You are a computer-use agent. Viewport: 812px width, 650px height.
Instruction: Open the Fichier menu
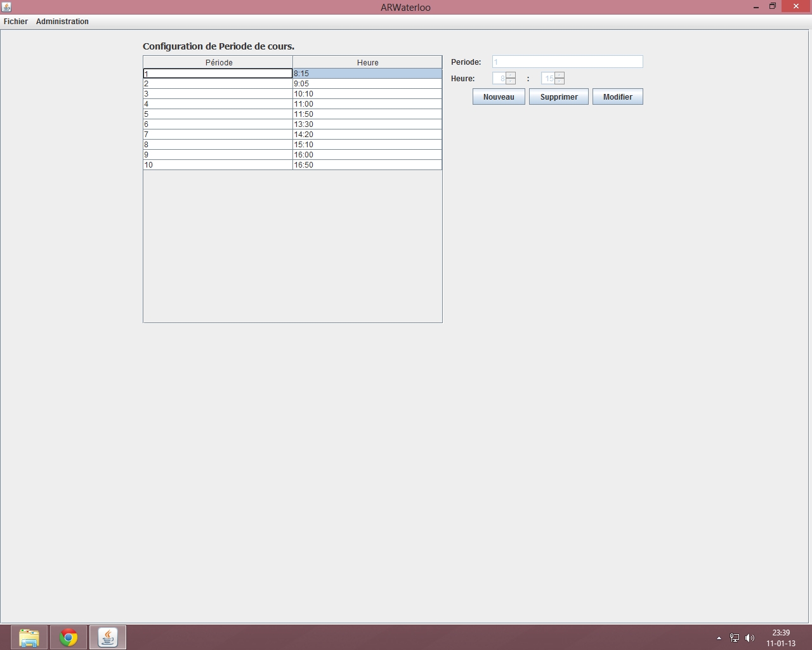coord(16,22)
